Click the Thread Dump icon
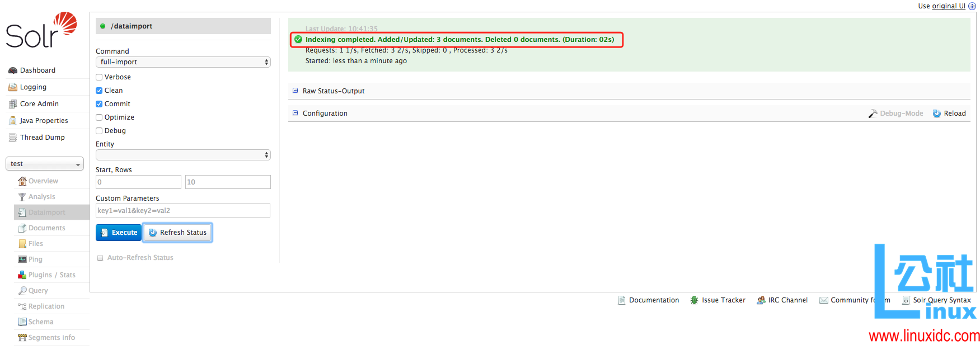 13,138
